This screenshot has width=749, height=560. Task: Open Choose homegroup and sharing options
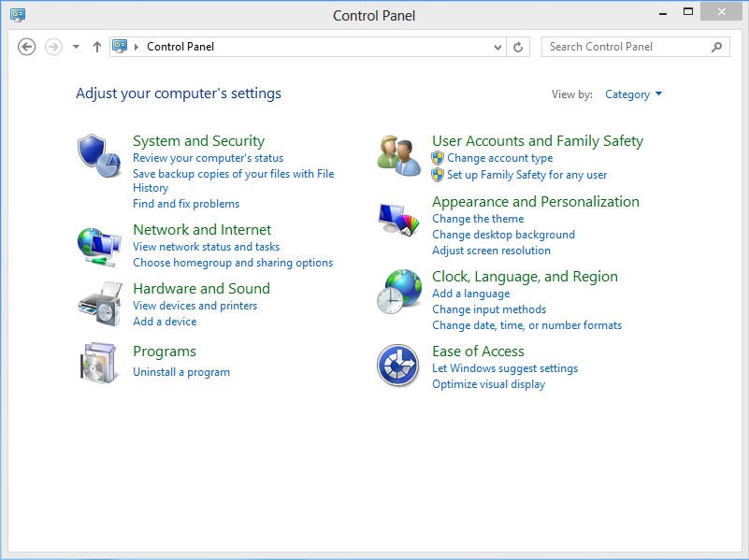coord(233,263)
